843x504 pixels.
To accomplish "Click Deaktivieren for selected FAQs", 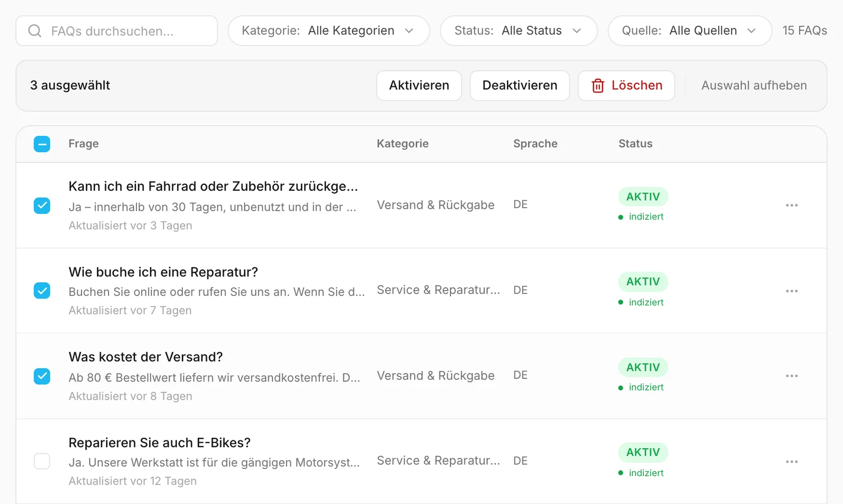I will point(519,85).
